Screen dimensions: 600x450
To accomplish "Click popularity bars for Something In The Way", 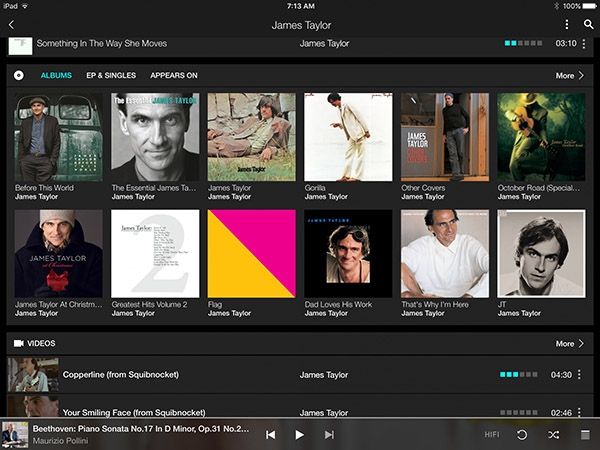I will pos(523,44).
